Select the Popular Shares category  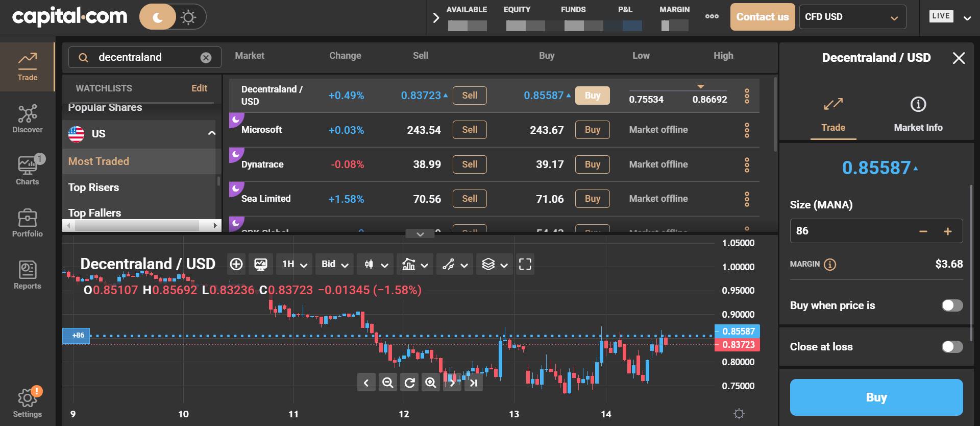pyautogui.click(x=105, y=107)
